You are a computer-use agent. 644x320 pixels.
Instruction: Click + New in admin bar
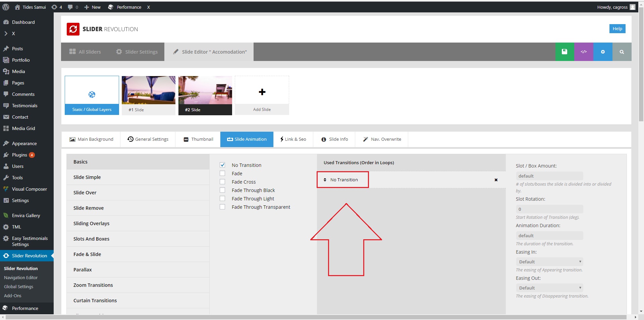92,7
